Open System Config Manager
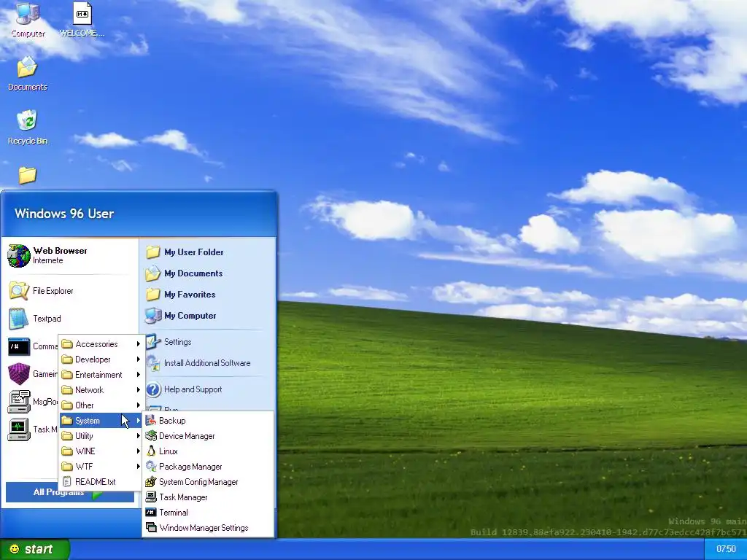 tap(208, 482)
